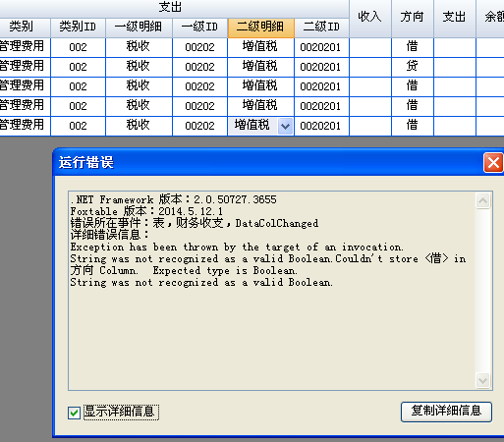Click scrollbar up arrow in error text
This screenshot has width=504, height=442.
[x=482, y=200]
